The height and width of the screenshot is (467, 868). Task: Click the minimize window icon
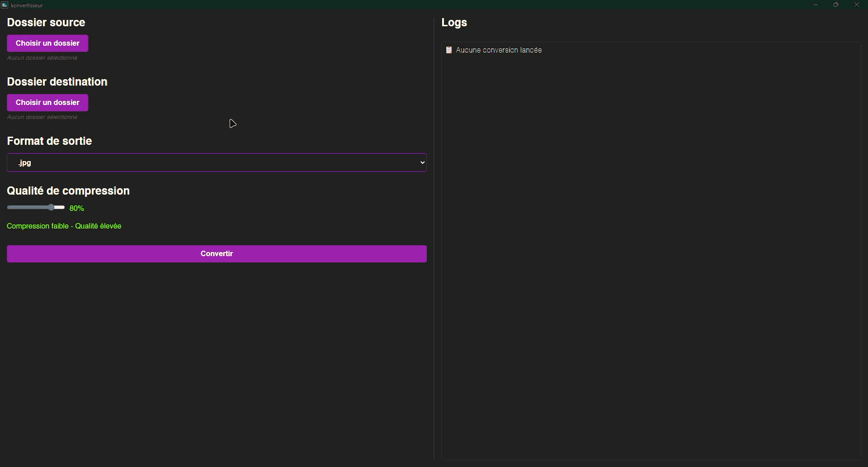[x=816, y=5]
